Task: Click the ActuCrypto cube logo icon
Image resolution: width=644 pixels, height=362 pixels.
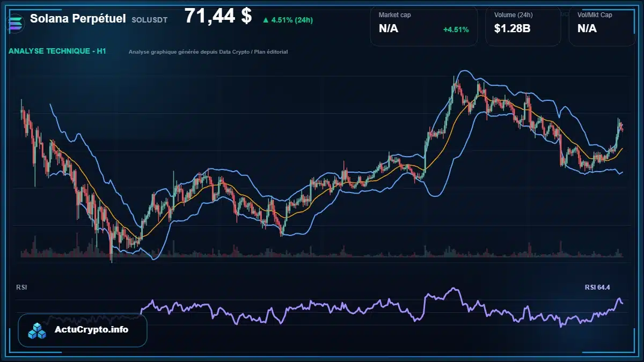Action: pos(38,330)
